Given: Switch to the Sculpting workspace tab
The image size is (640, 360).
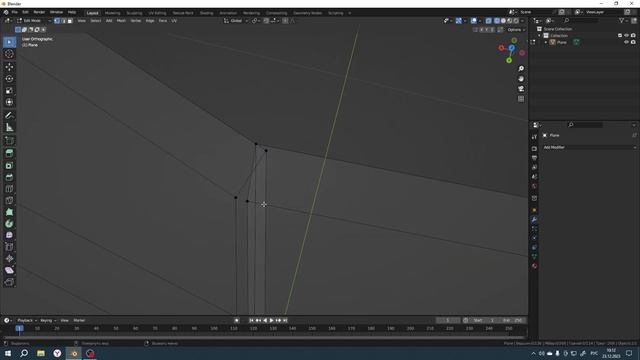Looking at the screenshot, I should pos(134,13).
